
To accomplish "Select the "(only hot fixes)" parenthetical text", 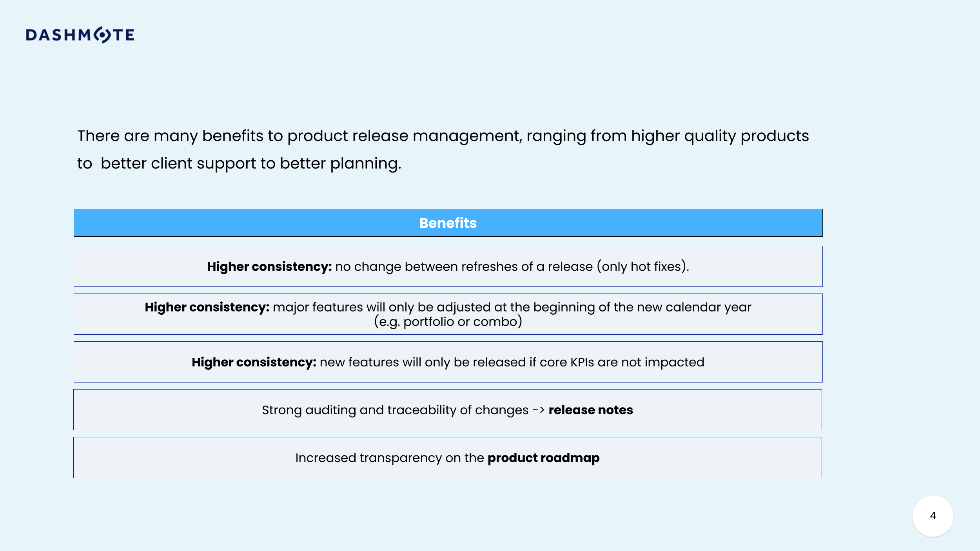I will coord(642,266).
